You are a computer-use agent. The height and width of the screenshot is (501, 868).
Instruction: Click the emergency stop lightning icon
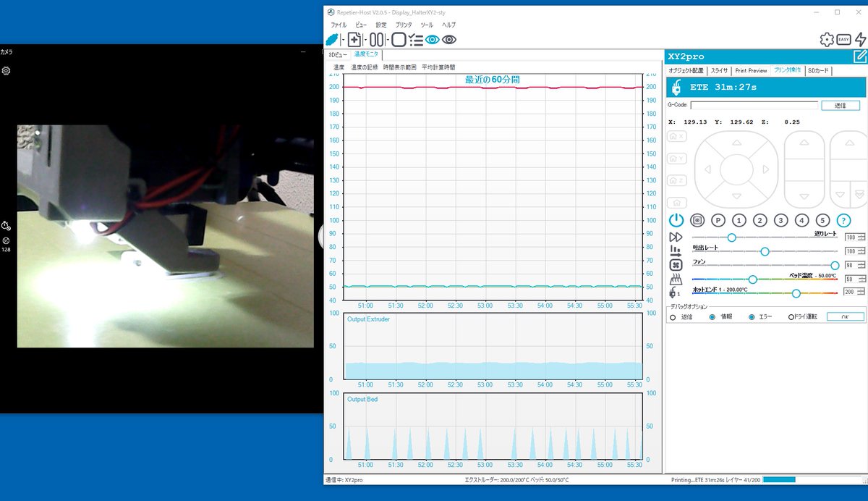pyautogui.click(x=860, y=40)
